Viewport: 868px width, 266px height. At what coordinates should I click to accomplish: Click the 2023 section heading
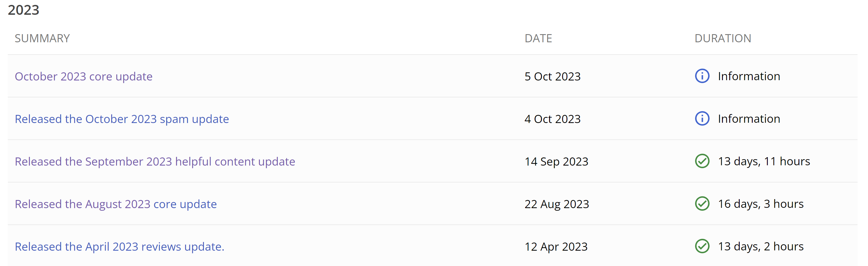click(24, 10)
